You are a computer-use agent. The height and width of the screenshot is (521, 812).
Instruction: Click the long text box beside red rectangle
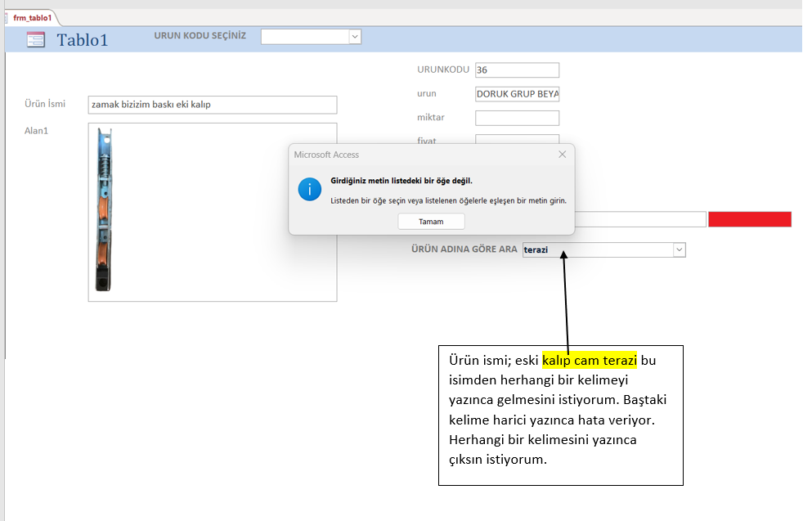pyautogui.click(x=639, y=219)
